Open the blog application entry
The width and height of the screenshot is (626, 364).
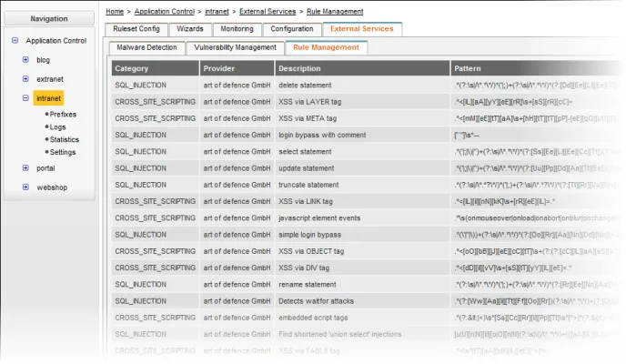(43, 60)
